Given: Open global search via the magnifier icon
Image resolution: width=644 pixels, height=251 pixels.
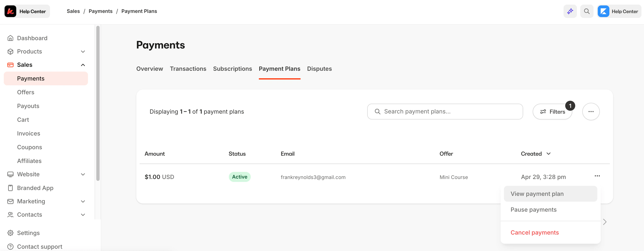Looking at the screenshot, I should point(587,11).
